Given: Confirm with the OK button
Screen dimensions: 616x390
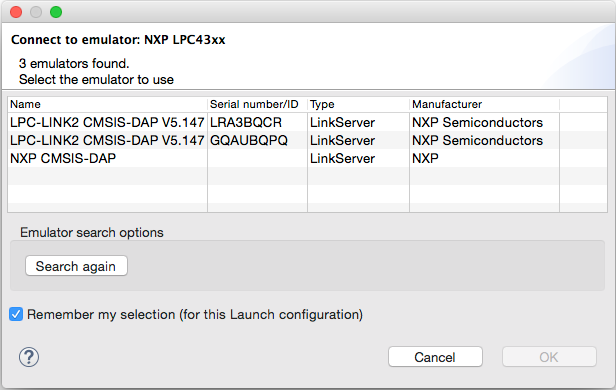Looking at the screenshot, I should [x=549, y=357].
